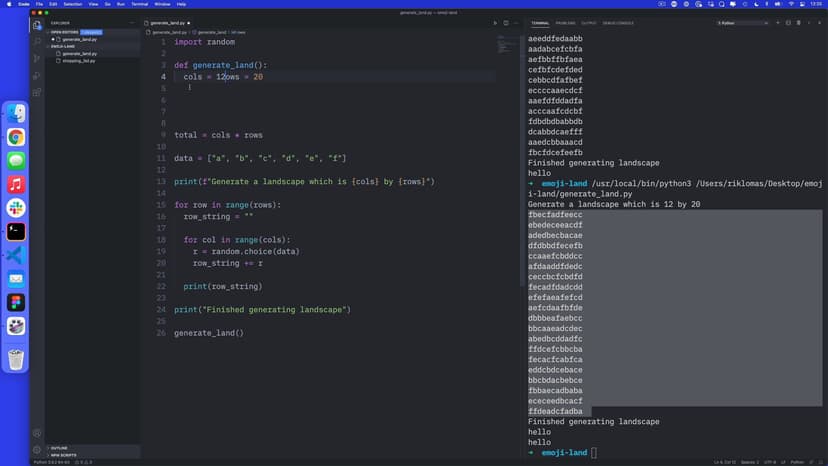Open the Manage gear icon
The image size is (828, 466).
(37, 449)
